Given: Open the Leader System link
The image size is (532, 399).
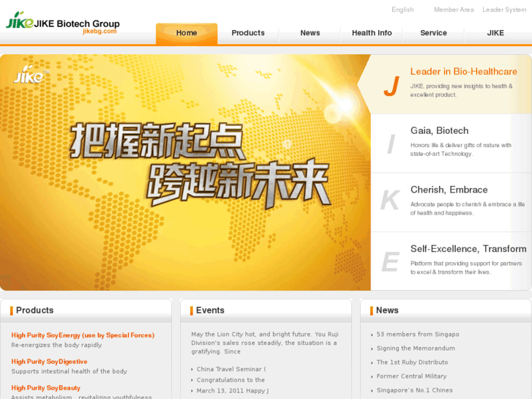Looking at the screenshot, I should (504, 10).
